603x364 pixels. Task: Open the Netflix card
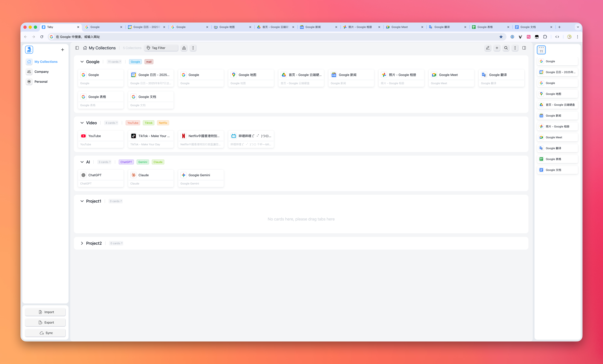[201, 139]
